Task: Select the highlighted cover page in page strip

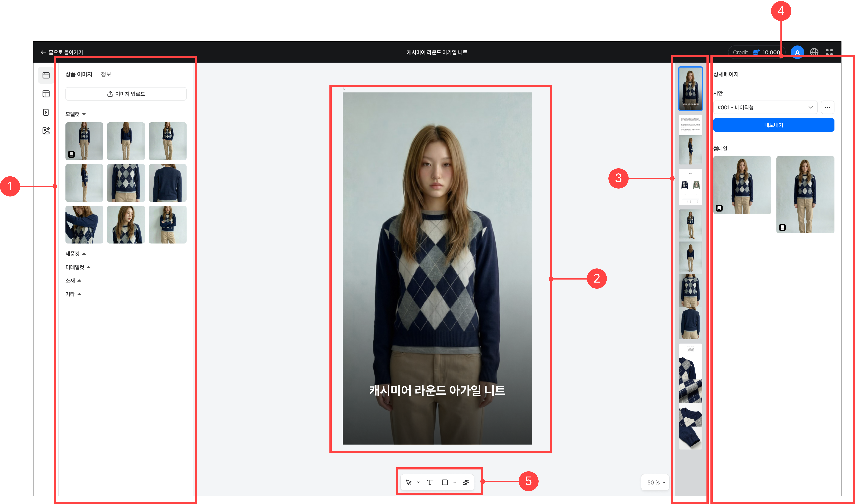Action: pyautogui.click(x=691, y=89)
